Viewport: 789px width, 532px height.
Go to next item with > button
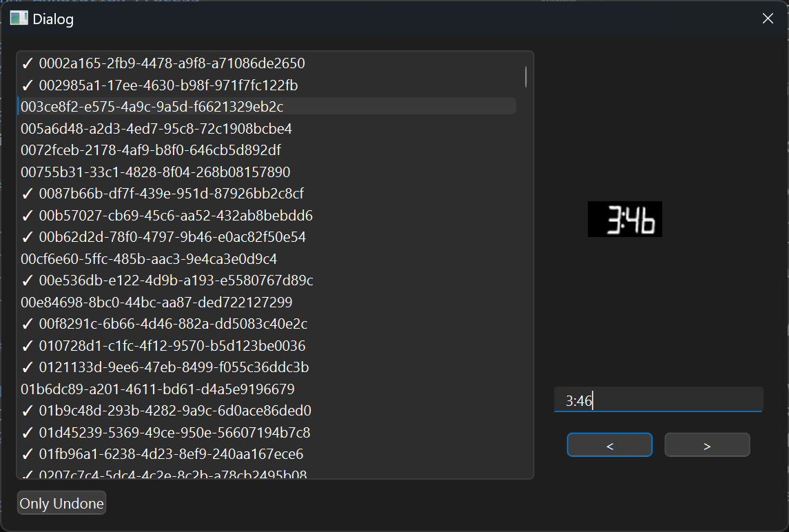click(x=707, y=445)
